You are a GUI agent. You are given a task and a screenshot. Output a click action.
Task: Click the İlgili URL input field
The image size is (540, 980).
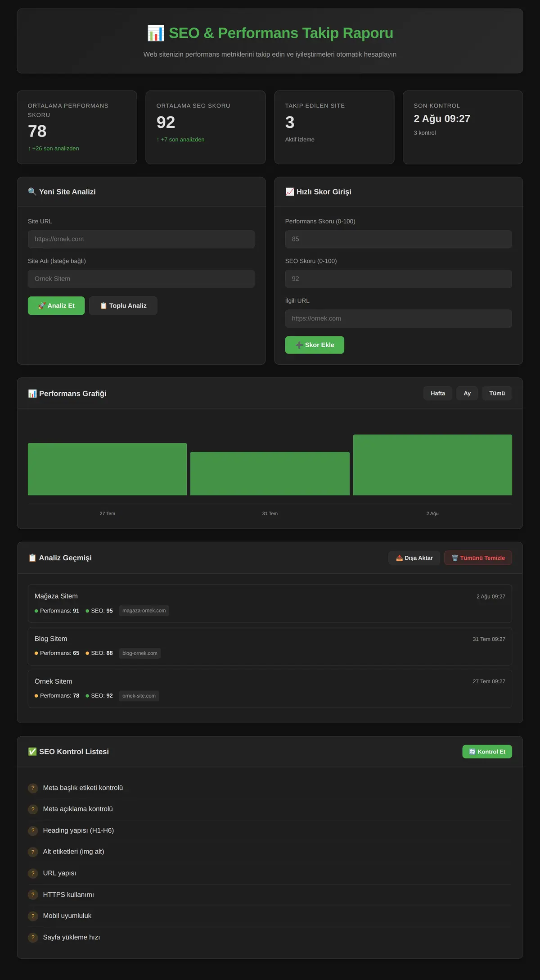point(399,318)
